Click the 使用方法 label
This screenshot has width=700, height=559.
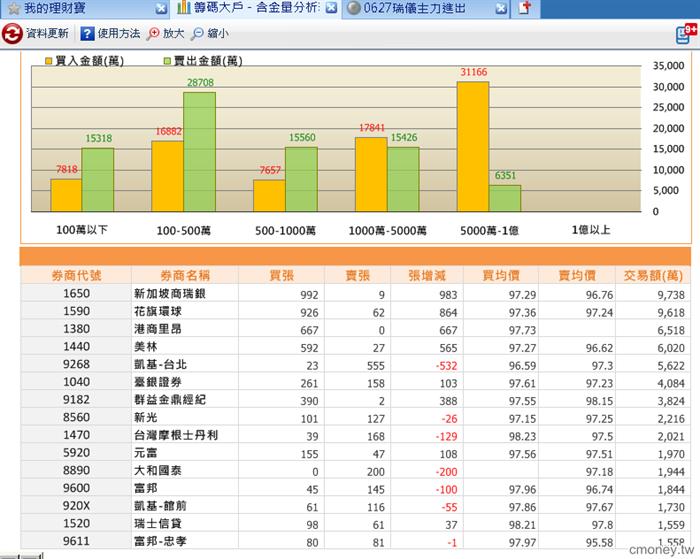click(x=119, y=33)
